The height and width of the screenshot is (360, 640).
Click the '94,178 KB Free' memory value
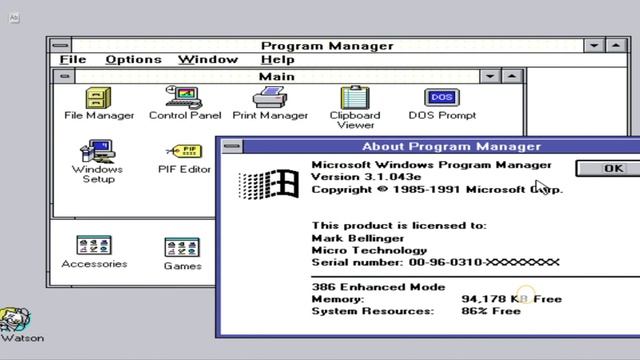point(511,299)
